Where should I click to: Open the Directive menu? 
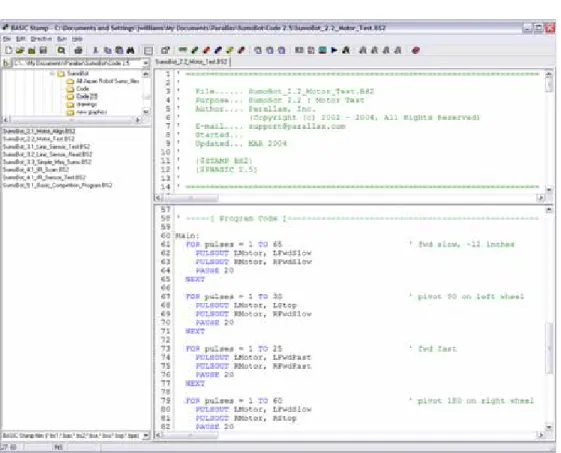click(x=41, y=39)
